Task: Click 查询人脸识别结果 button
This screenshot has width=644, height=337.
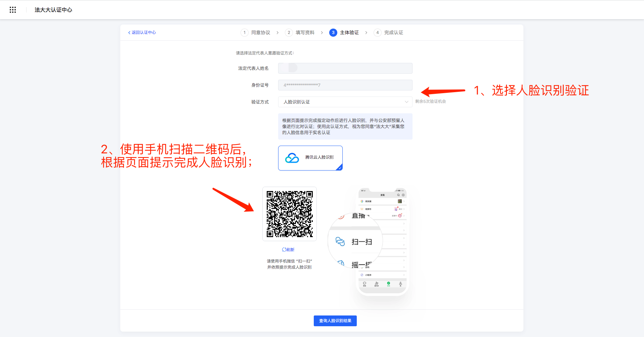Action: click(x=335, y=321)
